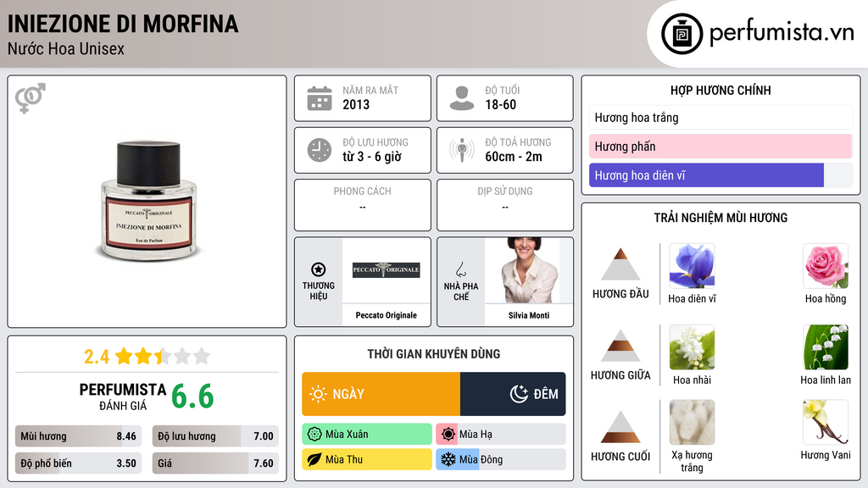Screen dimensions: 868x488
Task: Open the Hoa nhài note image
Action: point(692,347)
